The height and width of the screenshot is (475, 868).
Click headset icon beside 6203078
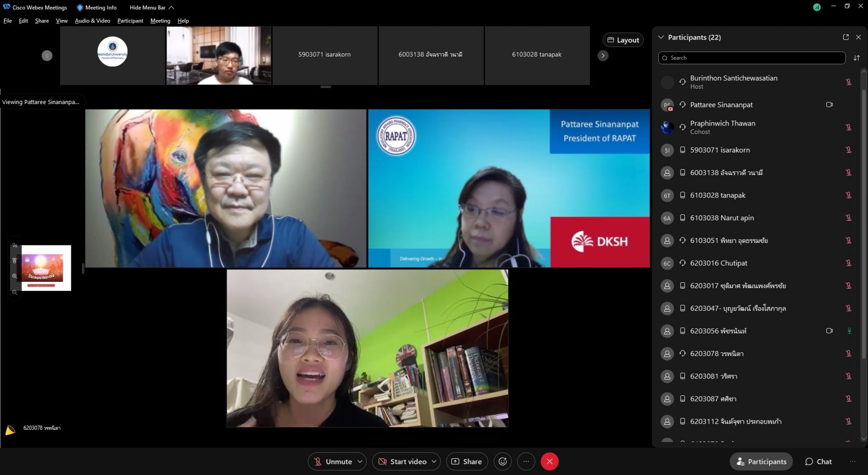pyautogui.click(x=682, y=353)
